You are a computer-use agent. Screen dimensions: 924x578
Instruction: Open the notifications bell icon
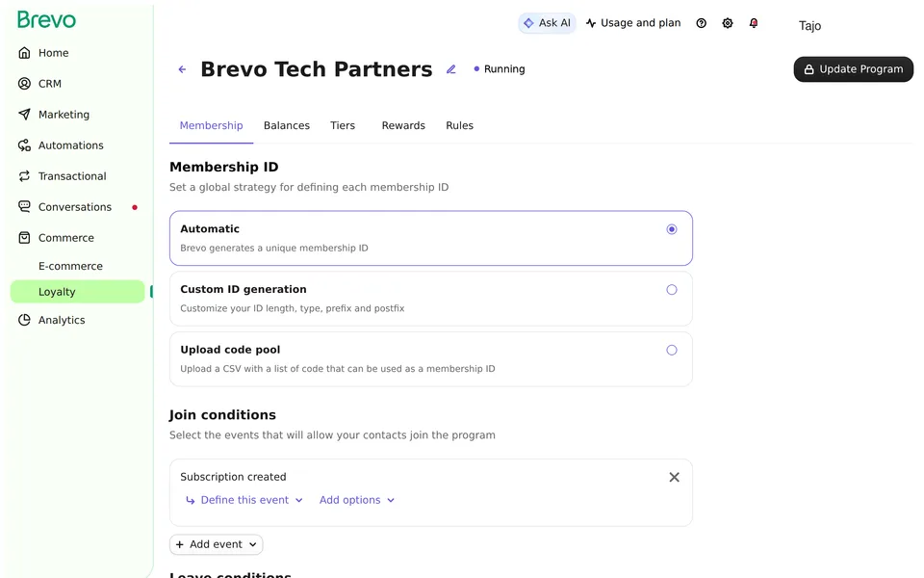click(x=754, y=23)
